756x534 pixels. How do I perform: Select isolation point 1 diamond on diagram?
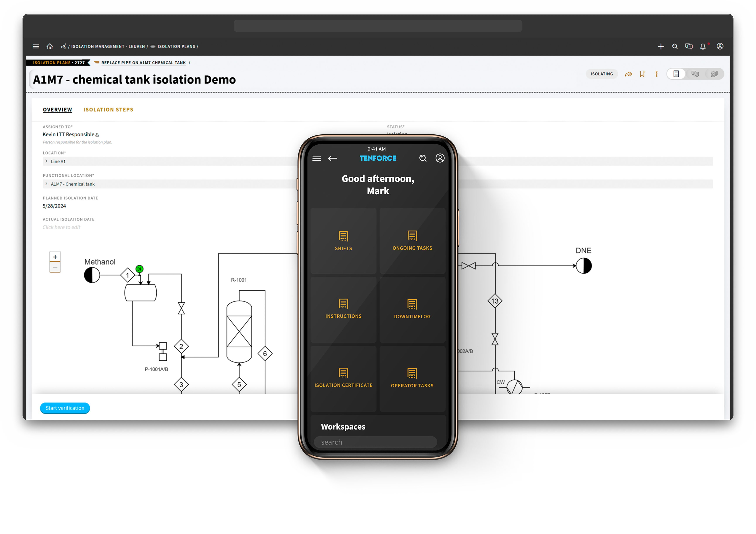point(127,275)
